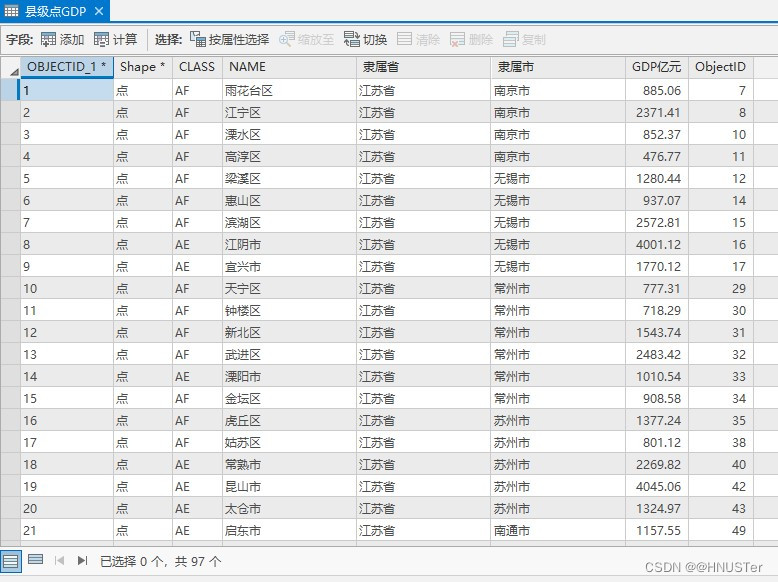Click the Shape column header
This screenshot has height=582, width=778.
point(143,67)
